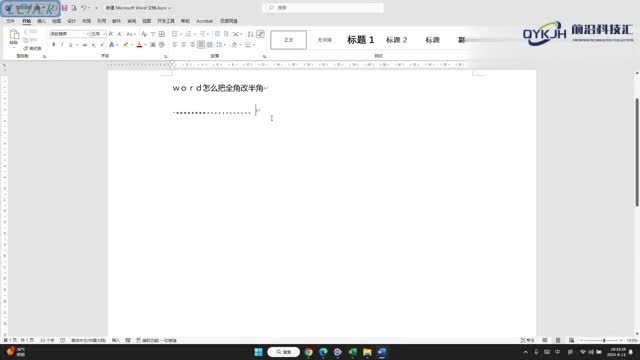Image resolution: width=640 pixels, height=360 pixels.
Task: Increase the paragraph indent
Action: [x=226, y=34]
